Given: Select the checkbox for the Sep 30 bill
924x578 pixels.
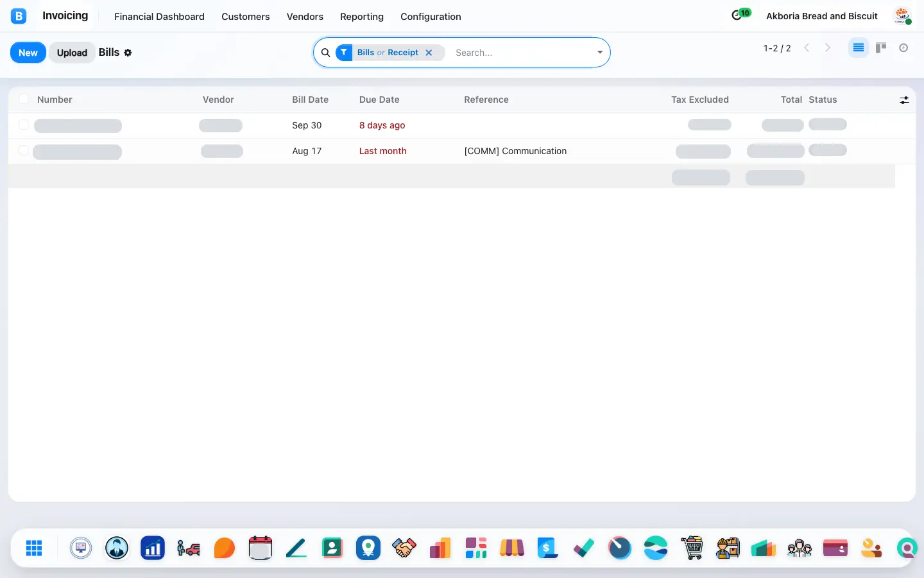Looking at the screenshot, I should [x=24, y=125].
